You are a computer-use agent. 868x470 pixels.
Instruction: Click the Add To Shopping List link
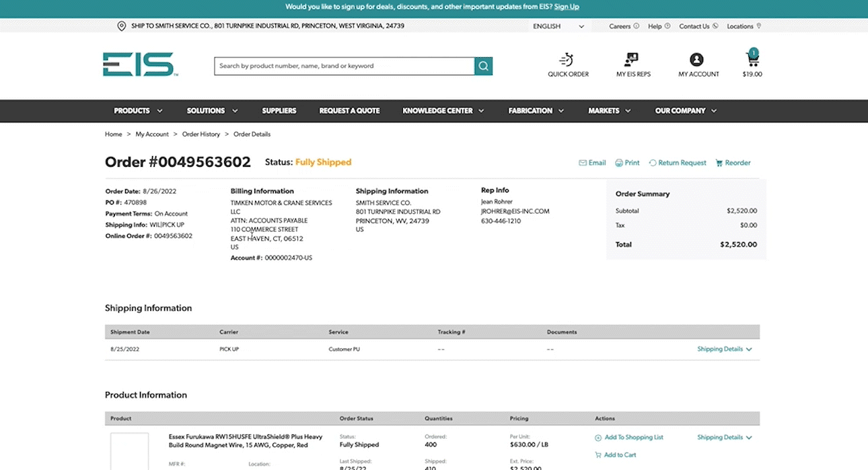[x=634, y=437]
